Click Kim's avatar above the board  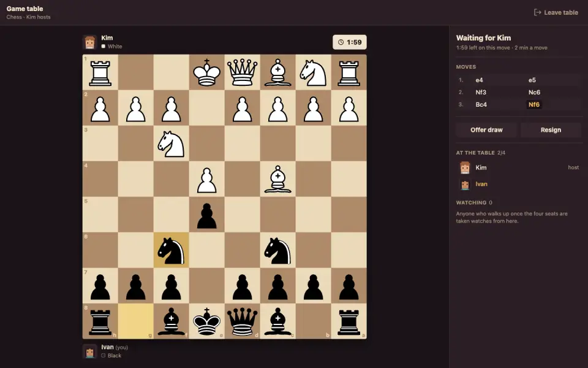pos(89,42)
